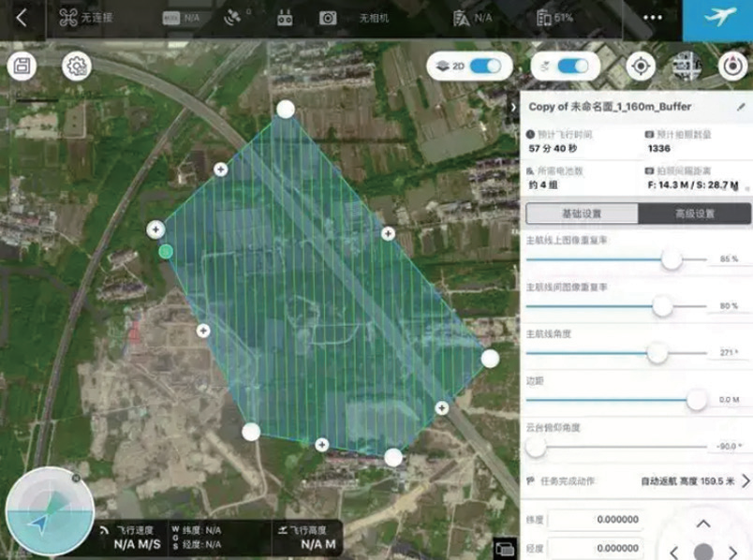This screenshot has height=560, width=753.
Task: Adjust the 边距 margin slider
Action: [696, 400]
